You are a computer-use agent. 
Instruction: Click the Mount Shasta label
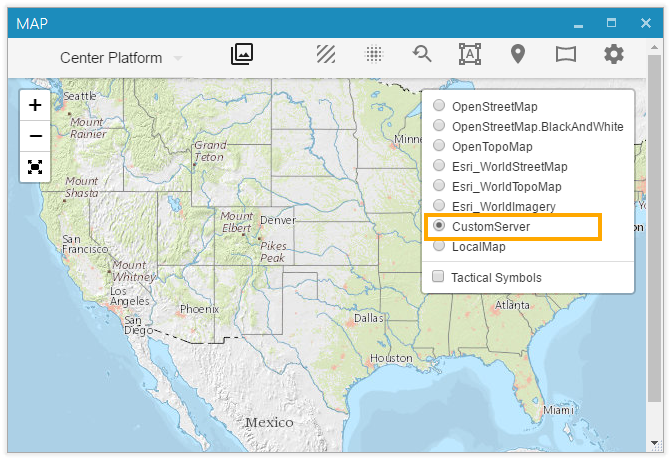81,187
